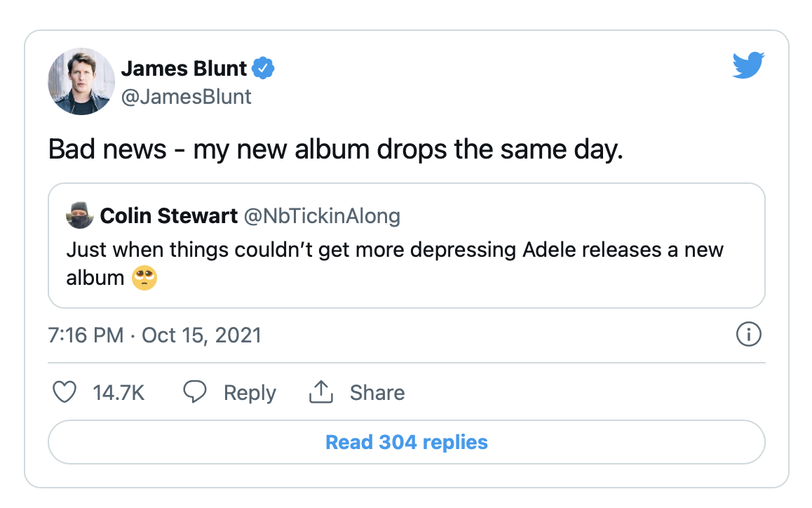This screenshot has width=812, height=508.
Task: Open Colin Stewart's small avatar
Action: 79,215
